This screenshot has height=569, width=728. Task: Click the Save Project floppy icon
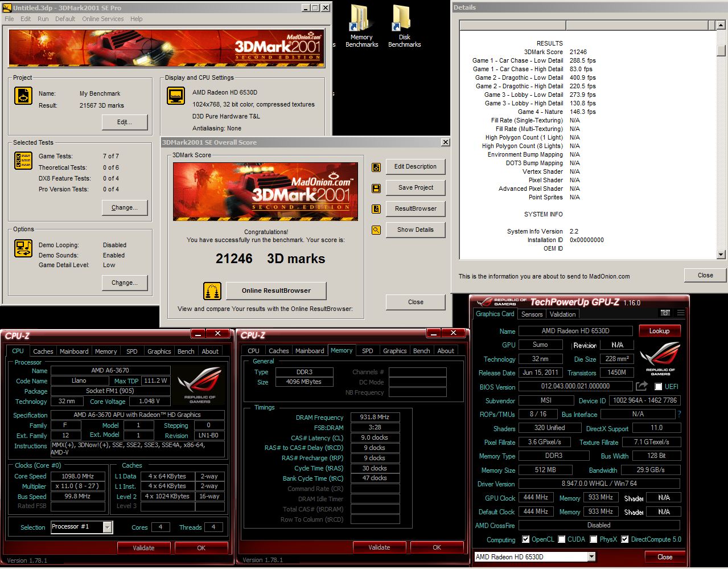pos(376,188)
